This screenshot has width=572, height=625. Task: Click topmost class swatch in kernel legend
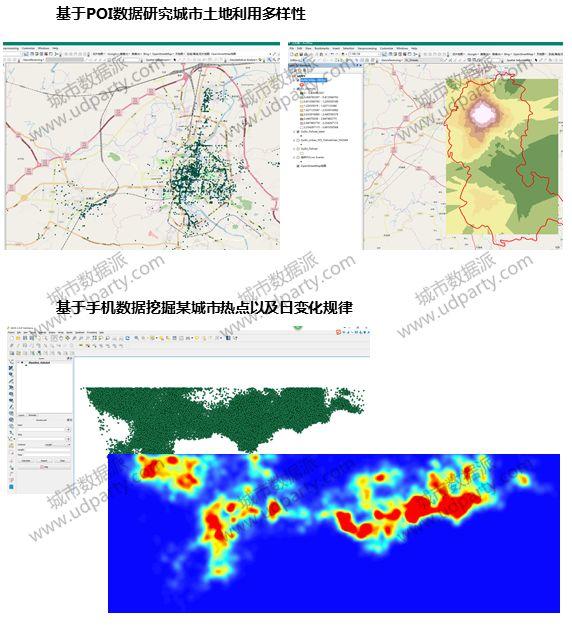coord(302,93)
